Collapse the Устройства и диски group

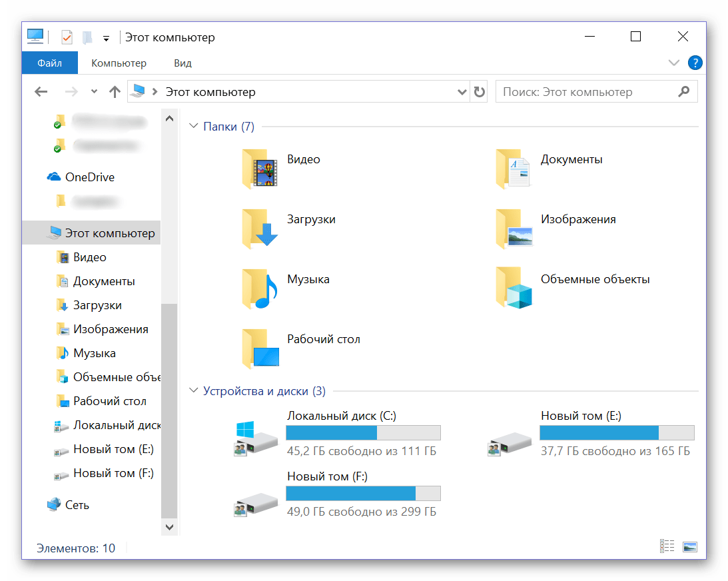point(194,391)
